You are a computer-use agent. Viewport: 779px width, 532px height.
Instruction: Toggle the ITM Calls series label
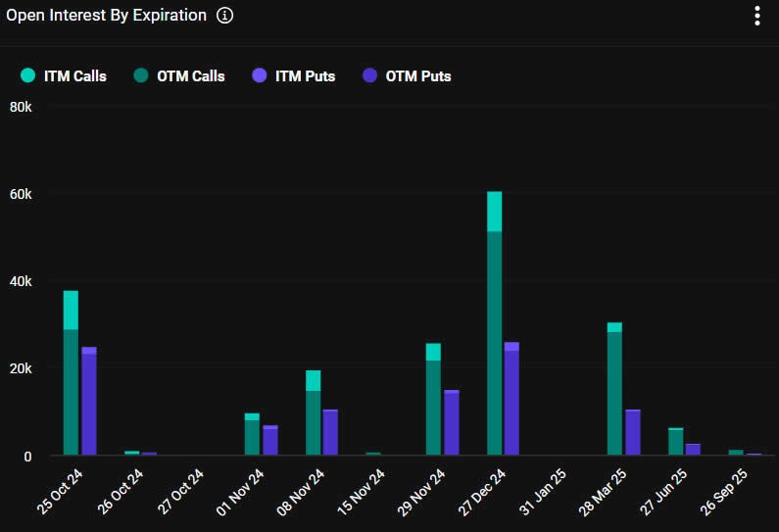pyautogui.click(x=75, y=76)
